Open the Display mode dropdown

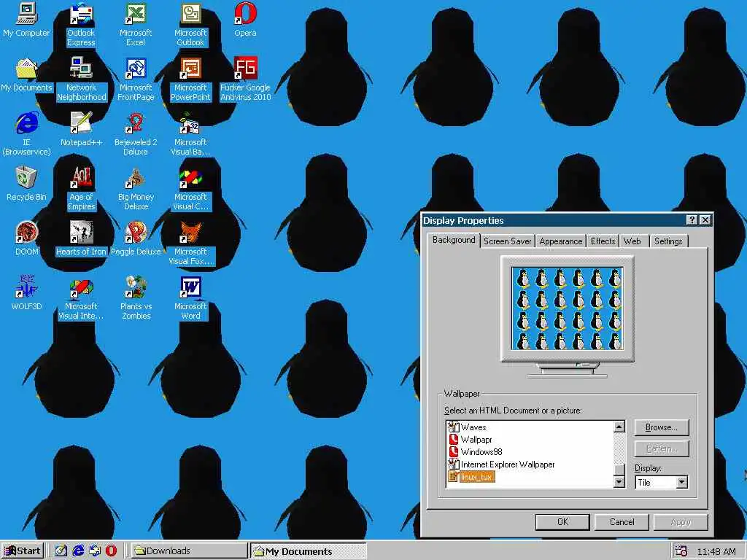(682, 483)
